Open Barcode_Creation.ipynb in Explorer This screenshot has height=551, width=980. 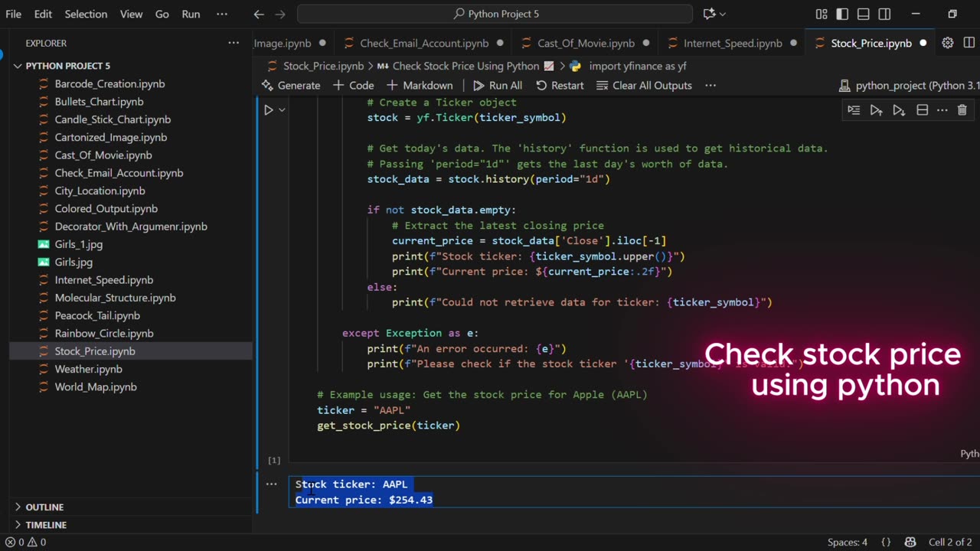coord(109,83)
